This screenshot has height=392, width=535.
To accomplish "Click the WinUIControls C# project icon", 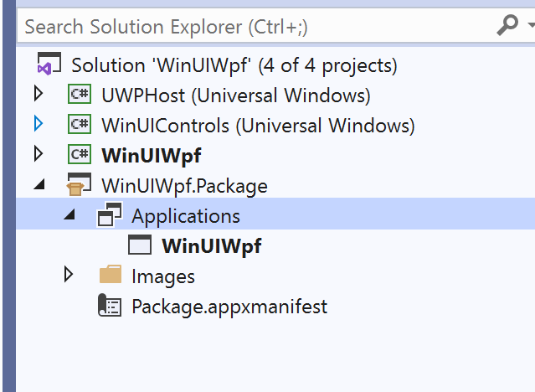I will click(x=80, y=126).
